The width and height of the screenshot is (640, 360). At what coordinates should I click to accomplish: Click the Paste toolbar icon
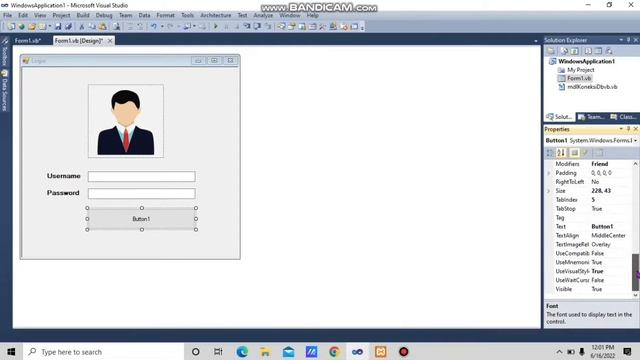tap(103, 27)
